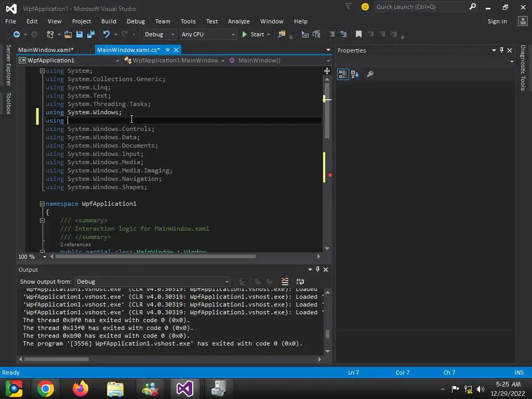Click the comment selected lines icon
Image resolution: width=532 pixels, height=399 pixels.
pos(332,34)
